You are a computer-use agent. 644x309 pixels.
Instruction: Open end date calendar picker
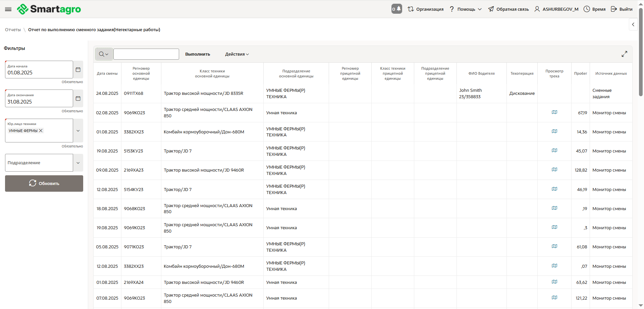[78, 99]
